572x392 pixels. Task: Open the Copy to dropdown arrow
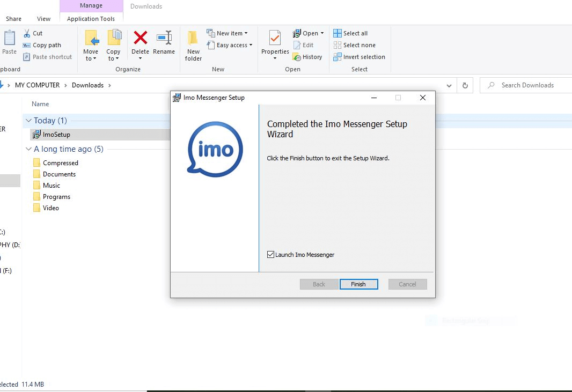pyautogui.click(x=117, y=58)
